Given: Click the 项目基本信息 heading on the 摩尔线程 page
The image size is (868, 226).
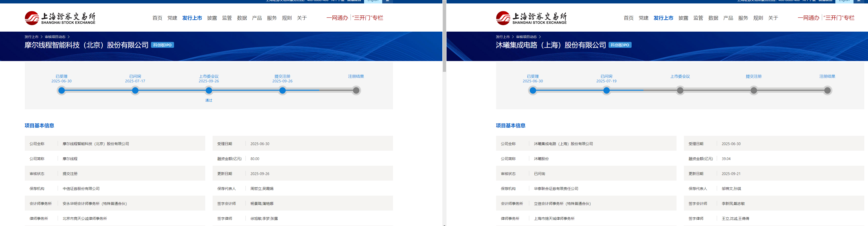Looking at the screenshot, I should pyautogui.click(x=40, y=126).
